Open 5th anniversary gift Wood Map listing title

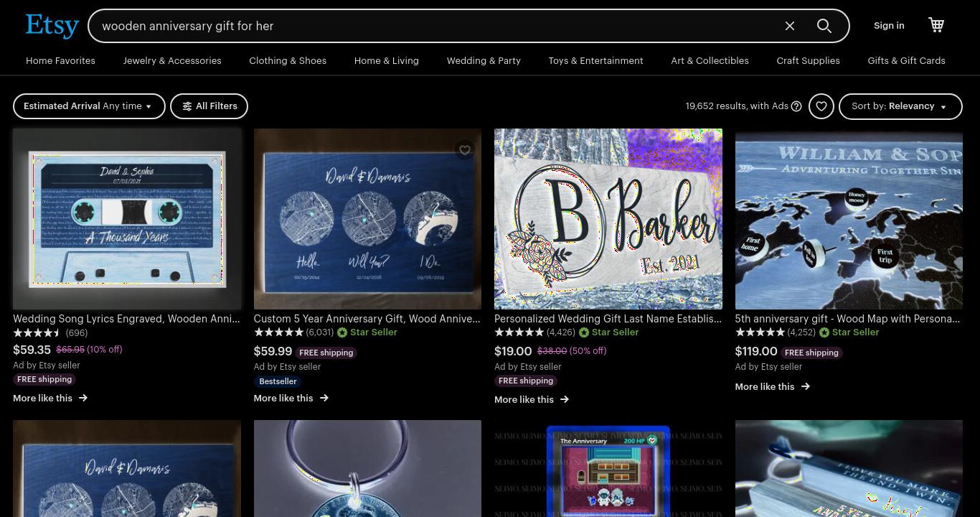pos(849,319)
